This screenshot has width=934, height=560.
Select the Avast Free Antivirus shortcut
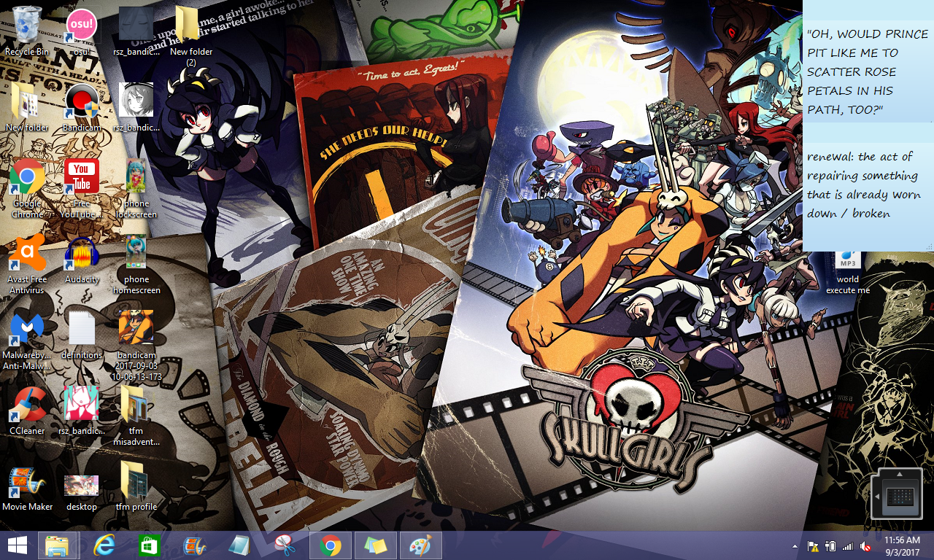27,263
